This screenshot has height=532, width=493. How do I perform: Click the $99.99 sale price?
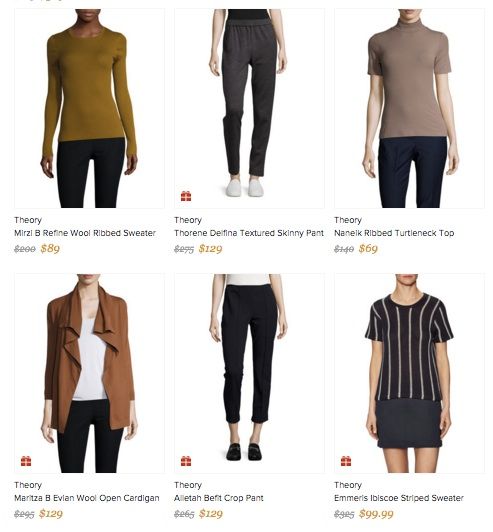coord(376,514)
